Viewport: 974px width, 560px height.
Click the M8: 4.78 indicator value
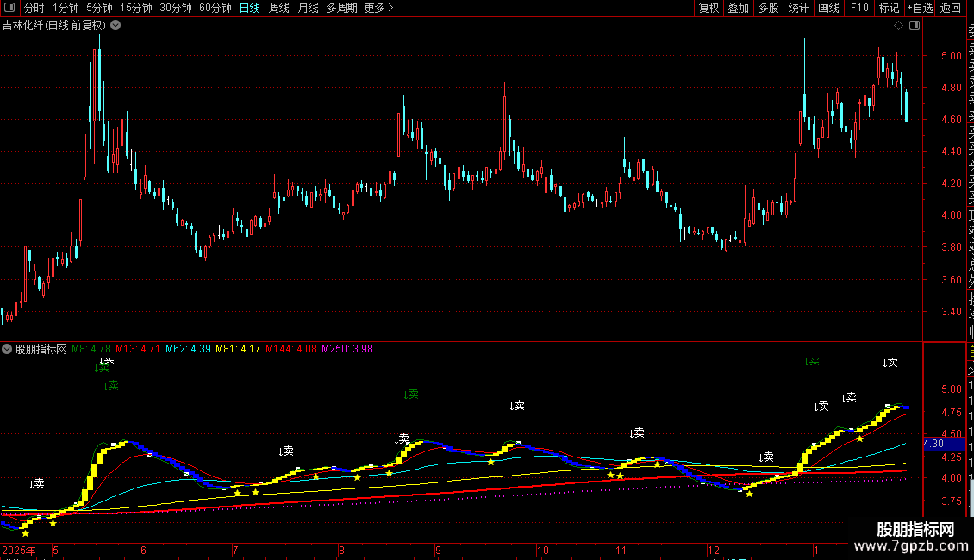click(91, 349)
